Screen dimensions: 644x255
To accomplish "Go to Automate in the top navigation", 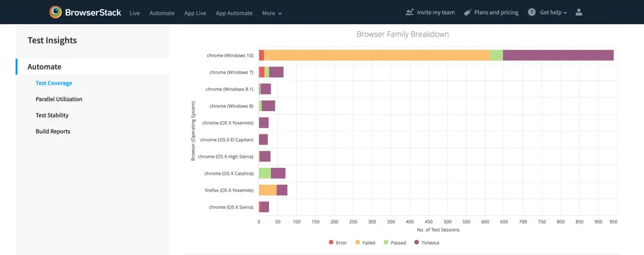I will pos(162,13).
